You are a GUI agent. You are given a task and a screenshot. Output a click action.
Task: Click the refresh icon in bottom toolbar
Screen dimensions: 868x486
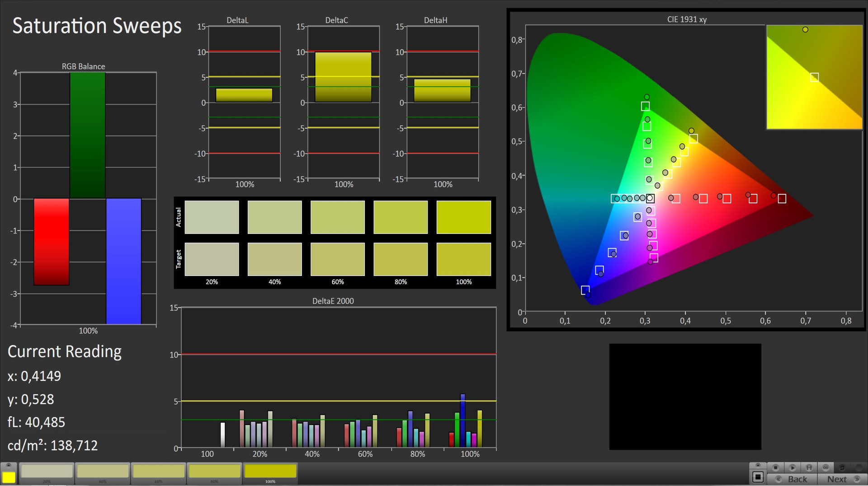pyautogui.click(x=842, y=467)
